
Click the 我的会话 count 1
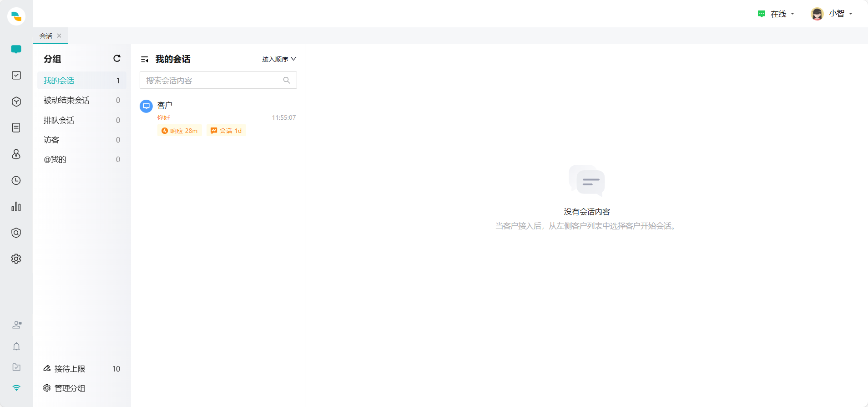[x=118, y=81]
